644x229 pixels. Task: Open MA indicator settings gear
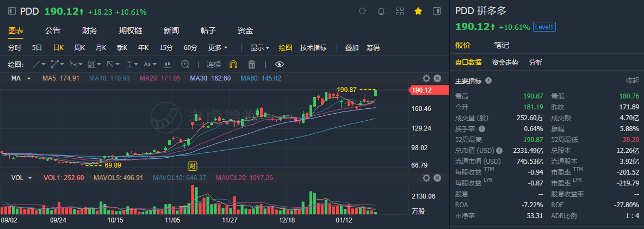pos(426,78)
